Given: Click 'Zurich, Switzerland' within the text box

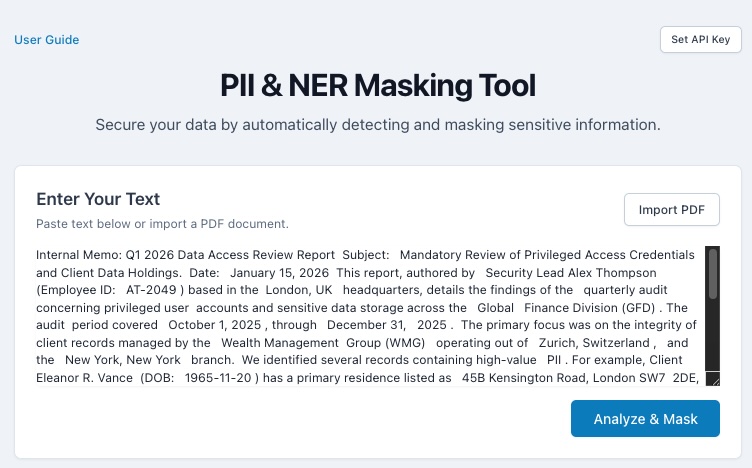Looking at the screenshot, I should (x=594, y=343).
